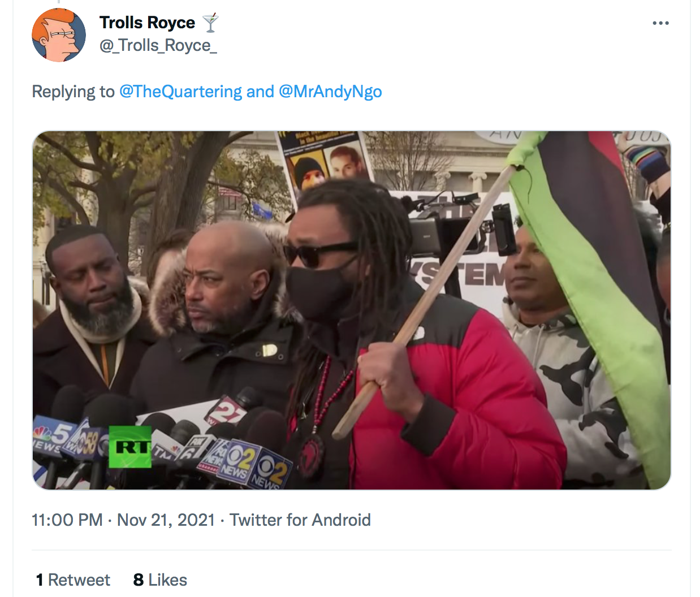Click the green RT logo in the photo
This screenshot has height=597, width=700.
point(130,447)
